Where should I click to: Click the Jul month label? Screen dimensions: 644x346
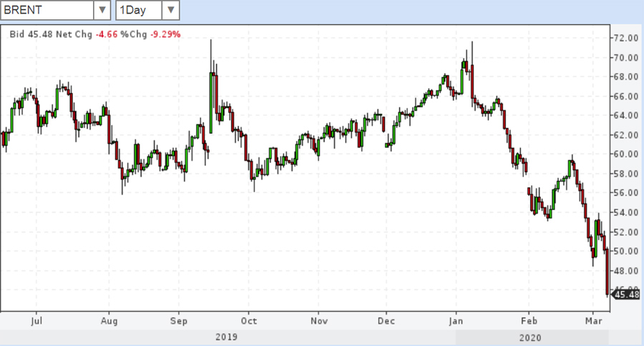(36, 320)
